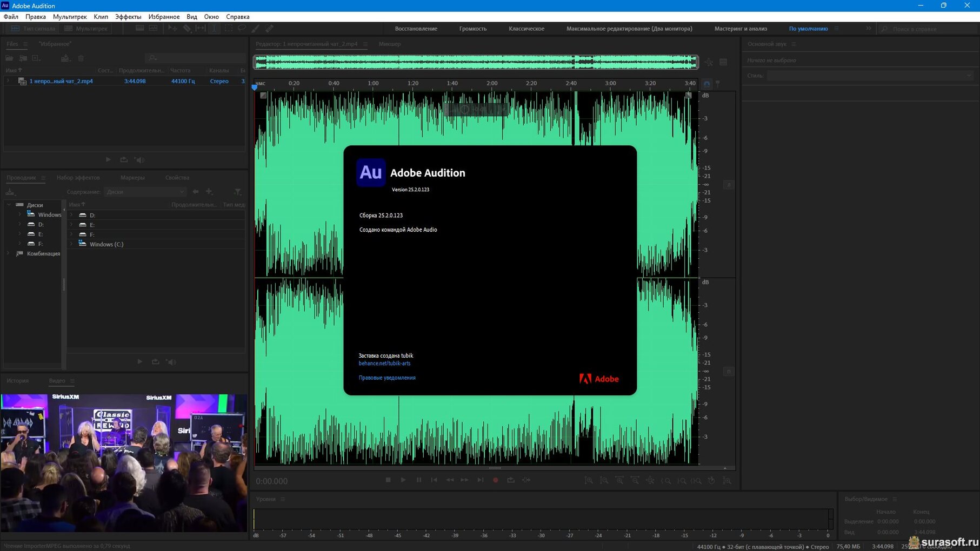This screenshot has width=980, height=551.
Task: Select the Move tool in top toolbar
Action: 172,29
